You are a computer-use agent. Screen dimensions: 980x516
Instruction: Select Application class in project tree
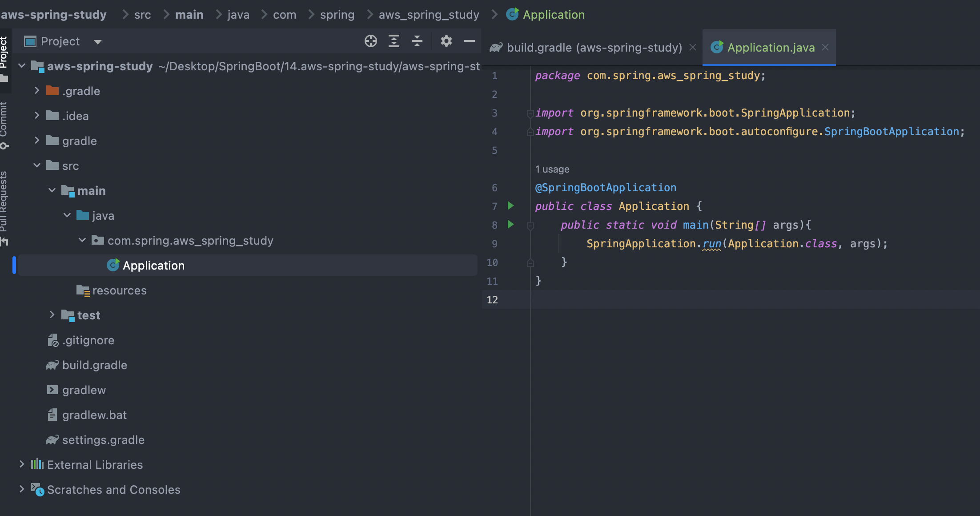(247, 265)
